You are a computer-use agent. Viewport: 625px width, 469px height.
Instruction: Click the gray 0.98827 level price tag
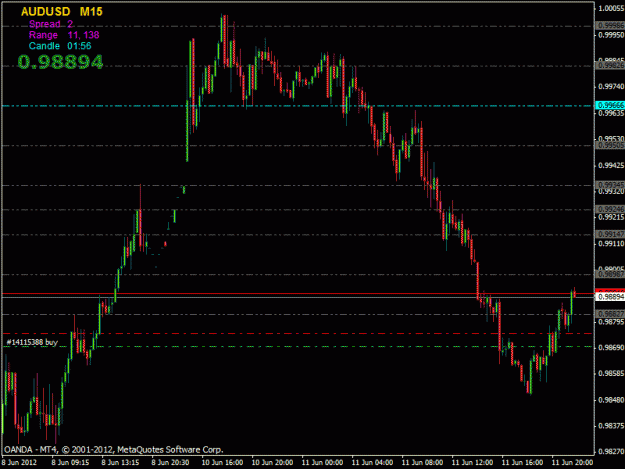pos(610,314)
